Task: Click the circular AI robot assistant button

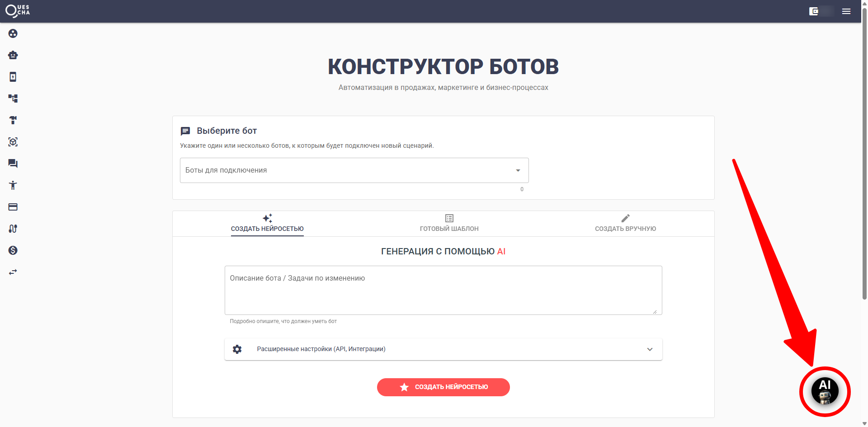Action: pyautogui.click(x=825, y=392)
